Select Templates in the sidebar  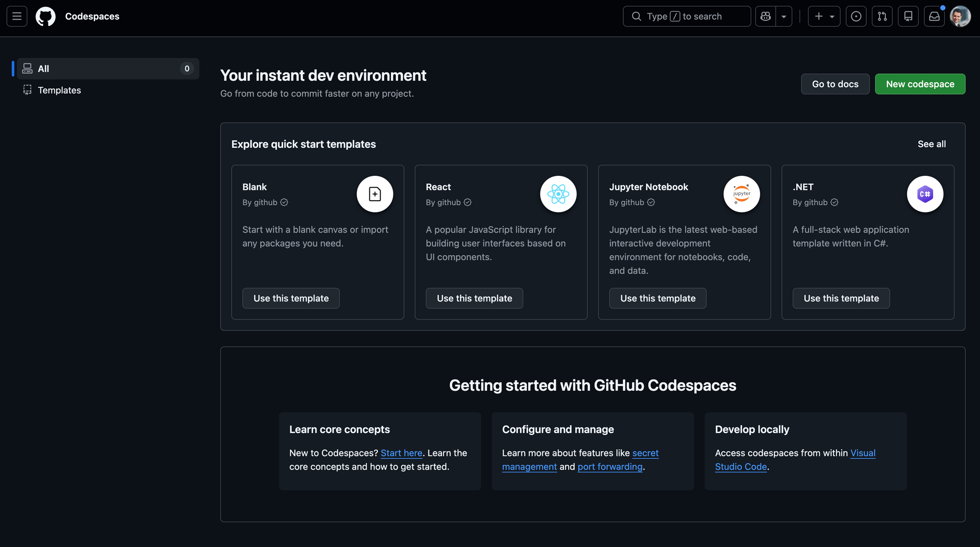pos(59,90)
